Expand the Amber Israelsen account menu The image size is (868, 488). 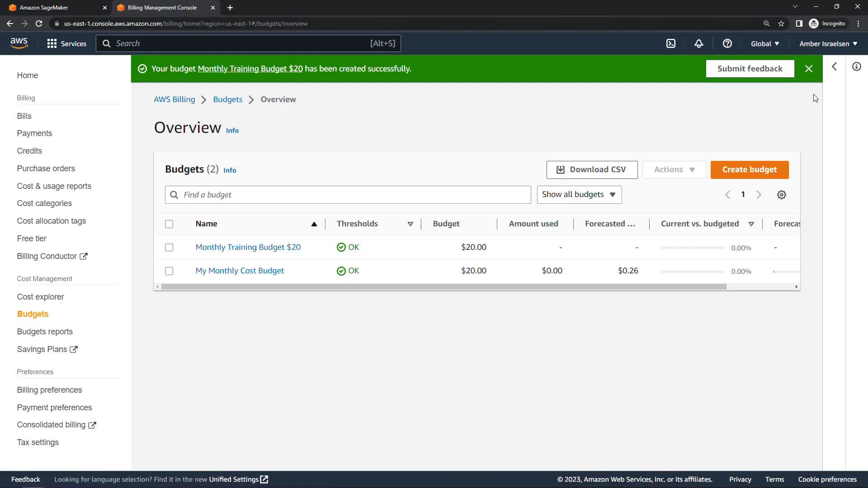coord(828,44)
